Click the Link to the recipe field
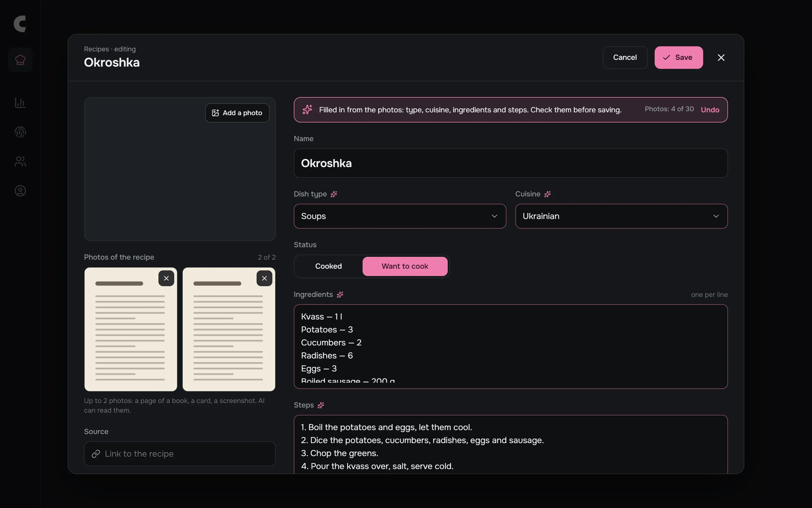The height and width of the screenshot is (508, 812). [180, 454]
